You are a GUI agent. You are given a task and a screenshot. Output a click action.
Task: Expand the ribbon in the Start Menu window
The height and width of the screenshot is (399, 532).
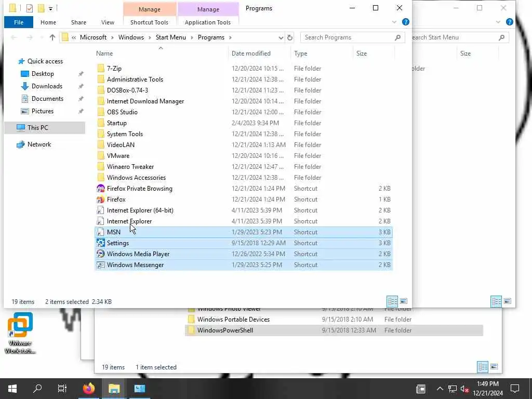click(498, 22)
